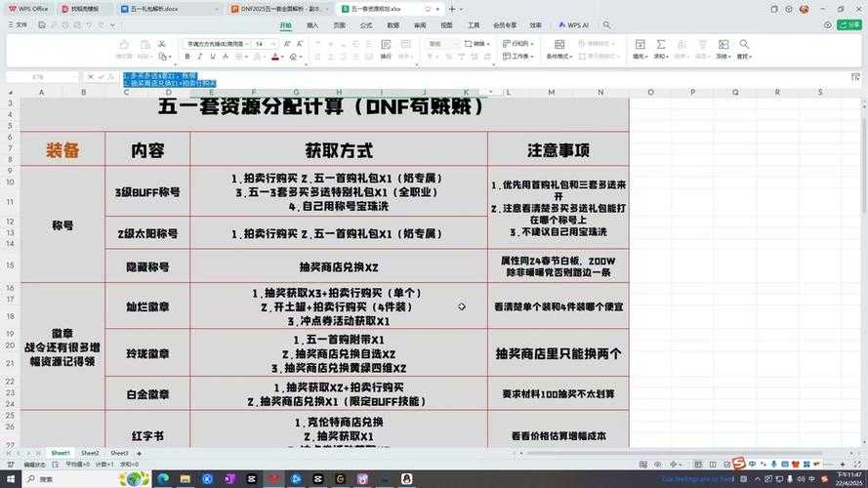Increase font size with the larger A icon

(x=287, y=44)
